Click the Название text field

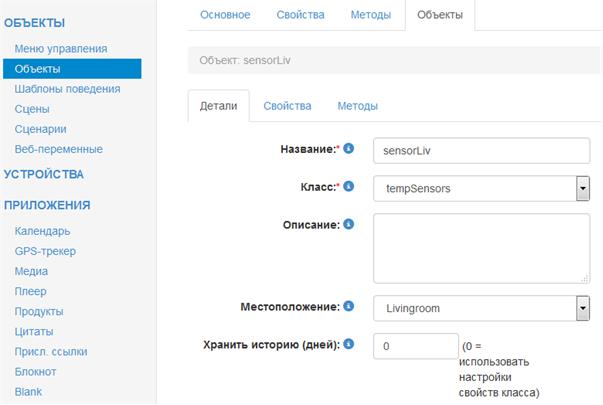481,150
